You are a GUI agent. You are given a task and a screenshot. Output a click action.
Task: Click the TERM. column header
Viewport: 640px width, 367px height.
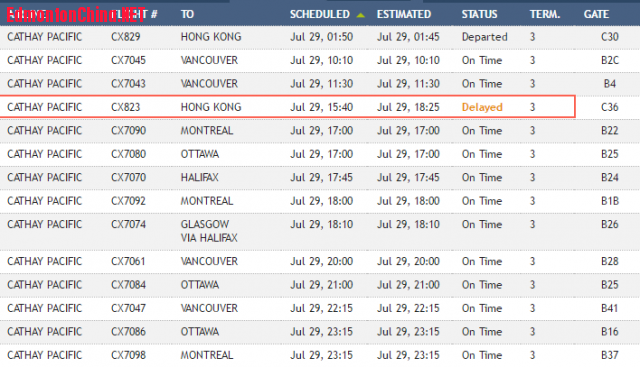pos(545,14)
